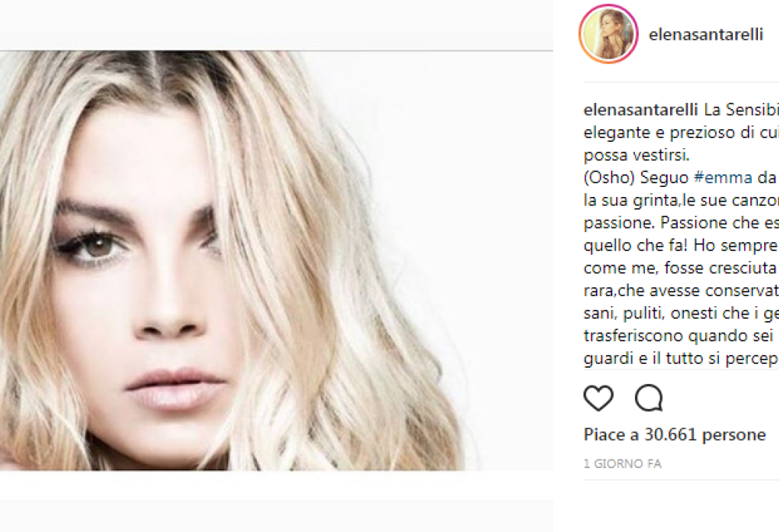Image resolution: width=779 pixels, height=532 pixels.
Task: Click the word 'Seguo' before the hashtag
Action: [664, 178]
